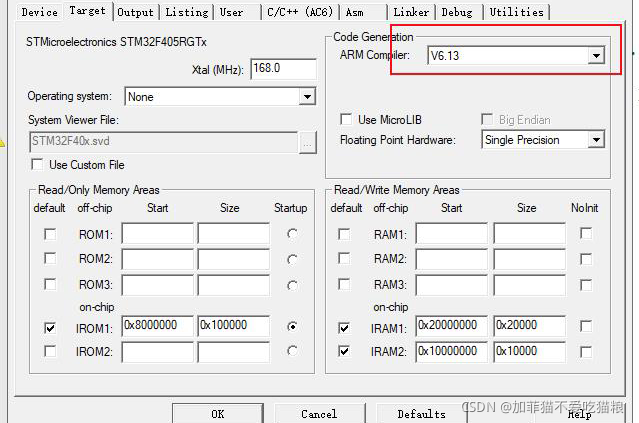Uncheck the IRAM1 default checkbox
Image resolution: width=639 pixels, height=423 pixels.
pos(344,328)
